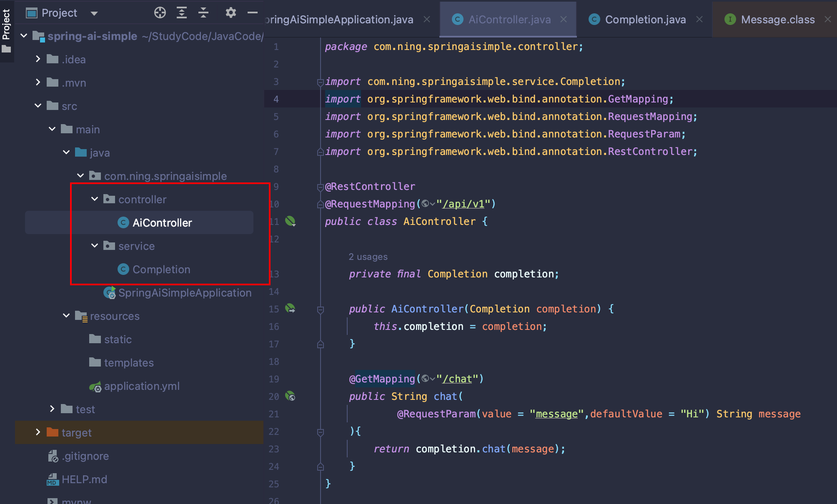Click the "/api/v1" URL link in RequestMapping
This screenshot has width=837, height=504.
pos(464,204)
